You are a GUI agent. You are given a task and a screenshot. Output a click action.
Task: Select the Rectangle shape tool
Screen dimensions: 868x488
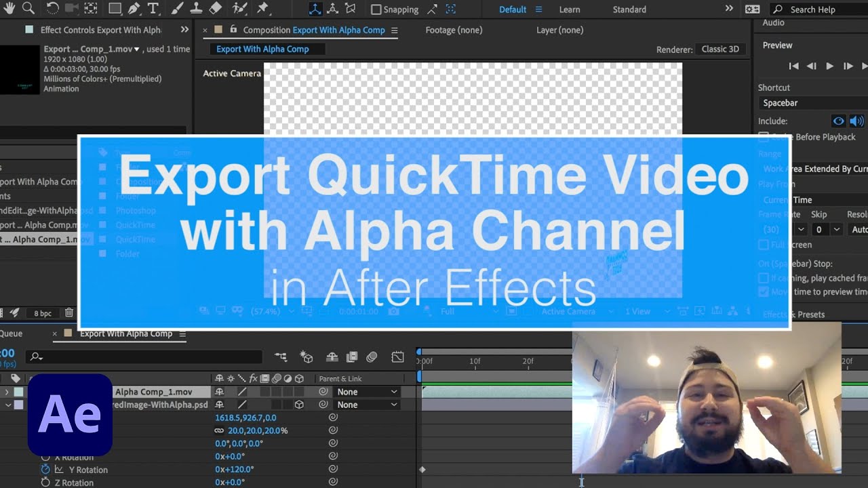pos(115,9)
